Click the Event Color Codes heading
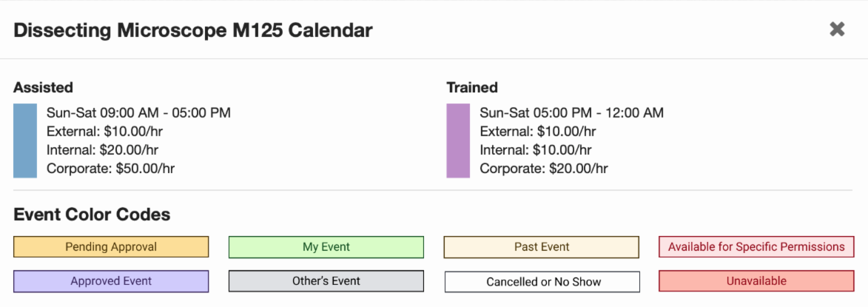 coord(92,215)
